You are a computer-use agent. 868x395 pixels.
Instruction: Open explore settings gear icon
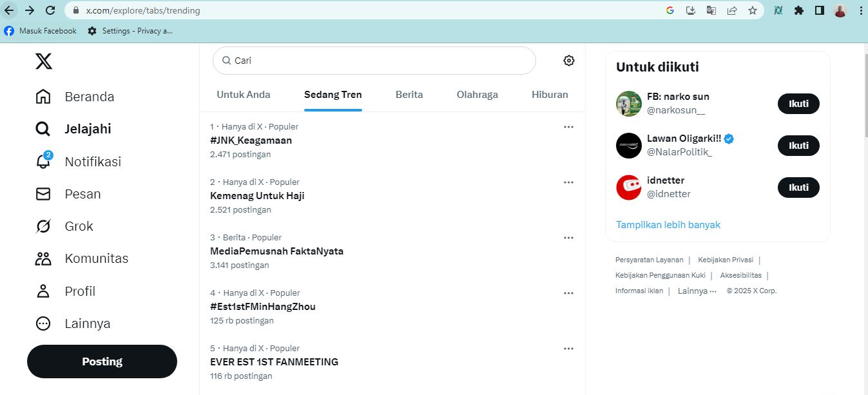(x=568, y=61)
